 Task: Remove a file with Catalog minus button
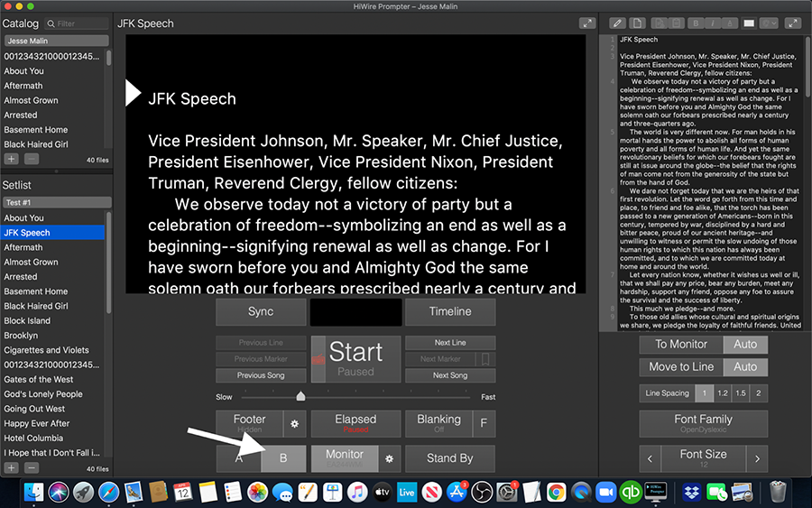(x=32, y=159)
